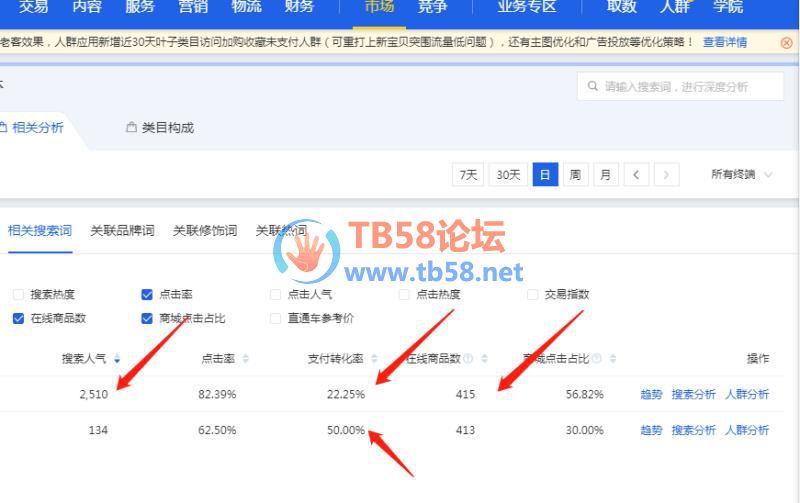
Task: Go to 服务 in top navigation
Action: click(140, 7)
